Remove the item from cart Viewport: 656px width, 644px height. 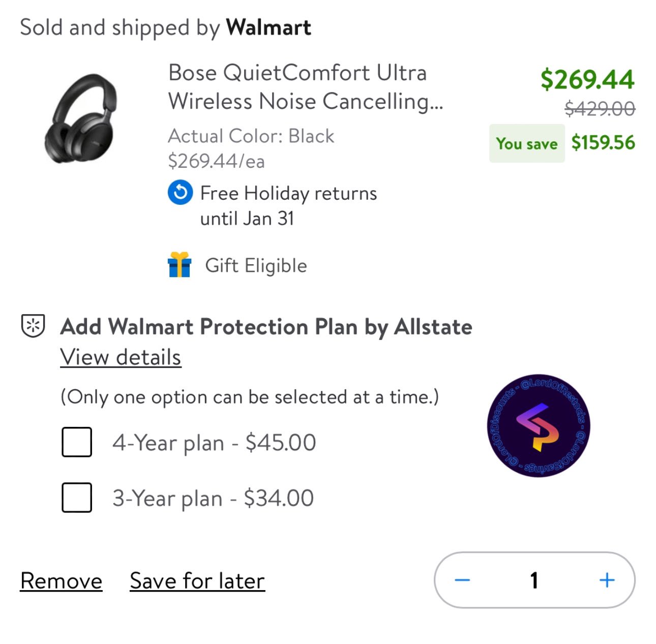tap(62, 581)
